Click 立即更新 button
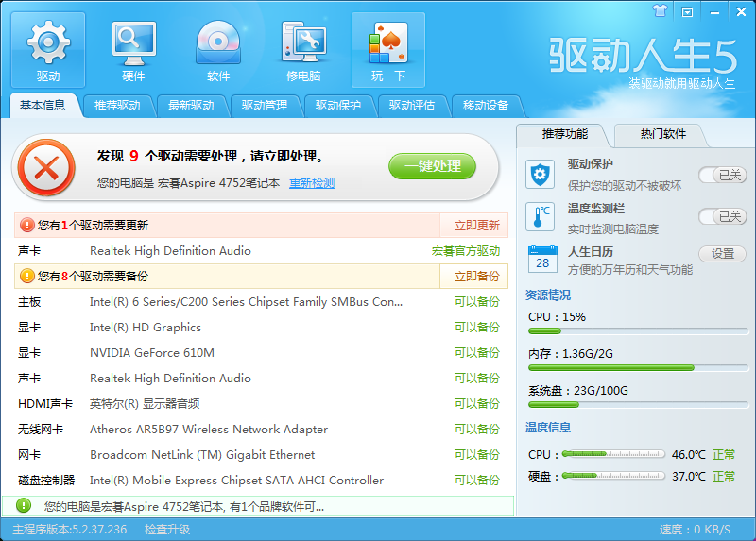This screenshot has height=541, width=756. (x=476, y=226)
